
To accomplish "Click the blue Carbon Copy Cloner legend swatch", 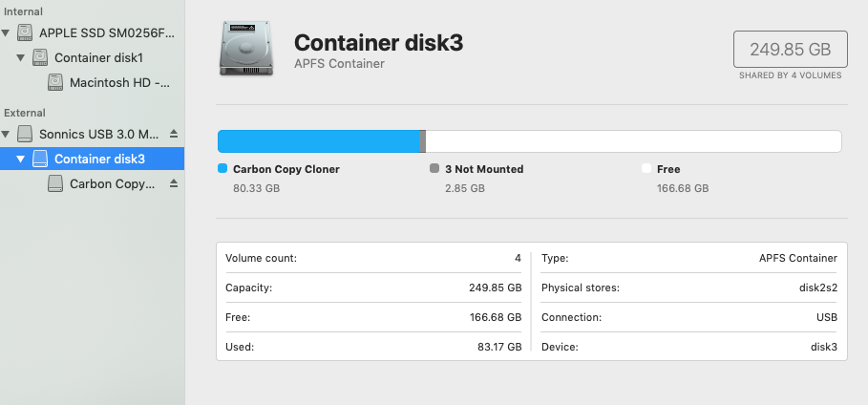I will pyautogui.click(x=222, y=169).
